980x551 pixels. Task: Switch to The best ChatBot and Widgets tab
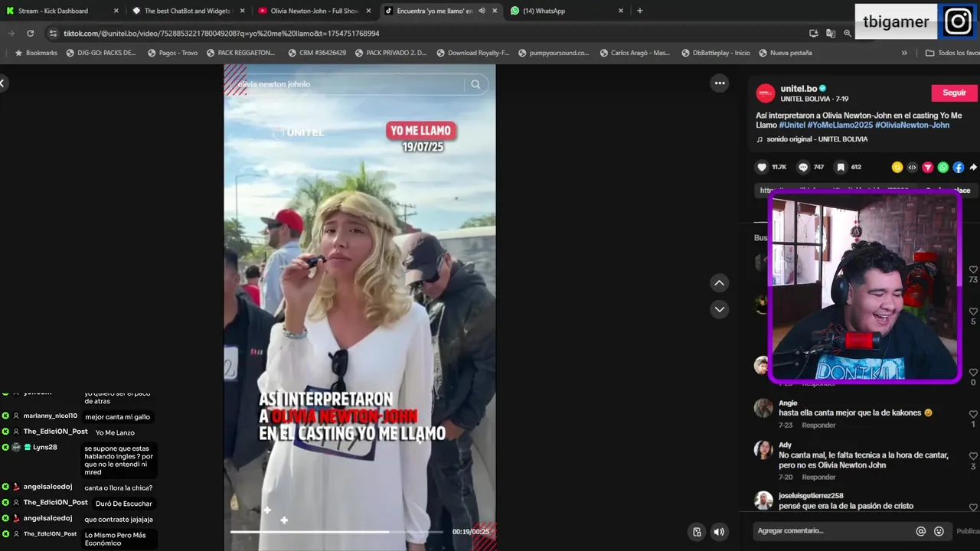click(x=188, y=11)
